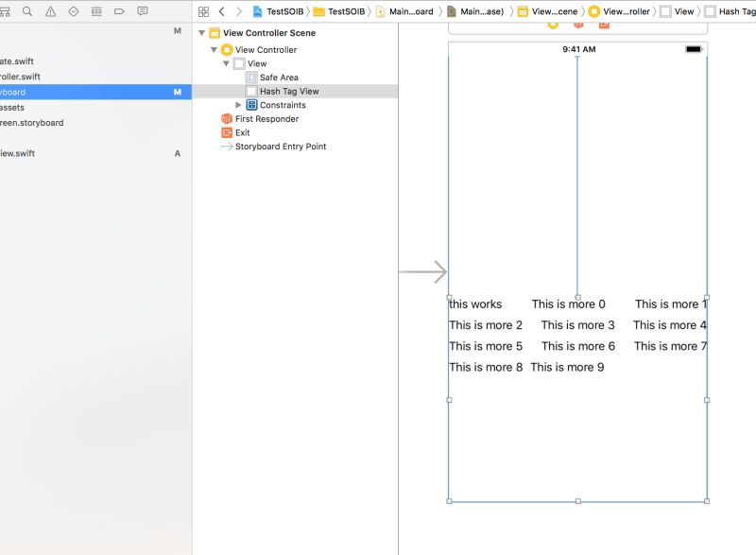Click the related items grid icon in jump bar
Viewport: 756px width, 555px height.
click(x=202, y=11)
